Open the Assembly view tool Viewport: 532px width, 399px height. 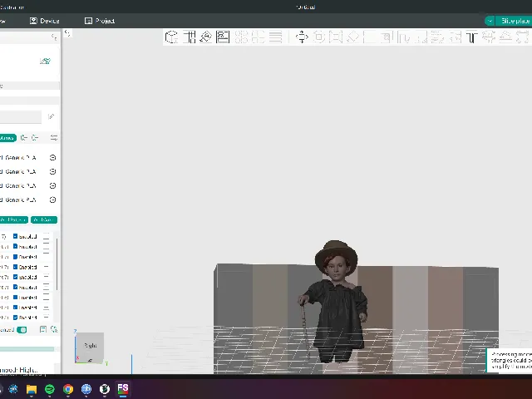523,37
